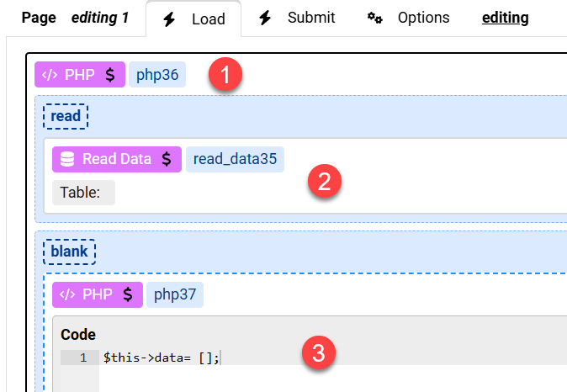Click the dollar sign in Read Data badge

pos(167,159)
